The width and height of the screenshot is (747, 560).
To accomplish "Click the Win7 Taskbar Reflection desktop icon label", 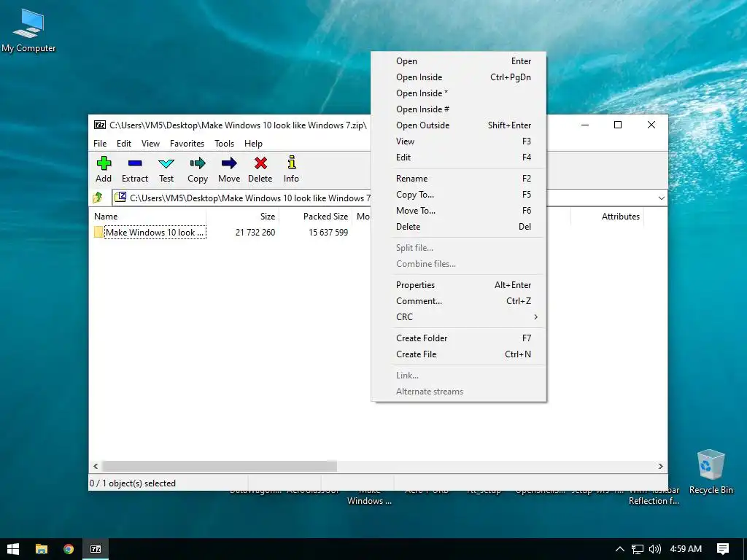I will (654, 496).
